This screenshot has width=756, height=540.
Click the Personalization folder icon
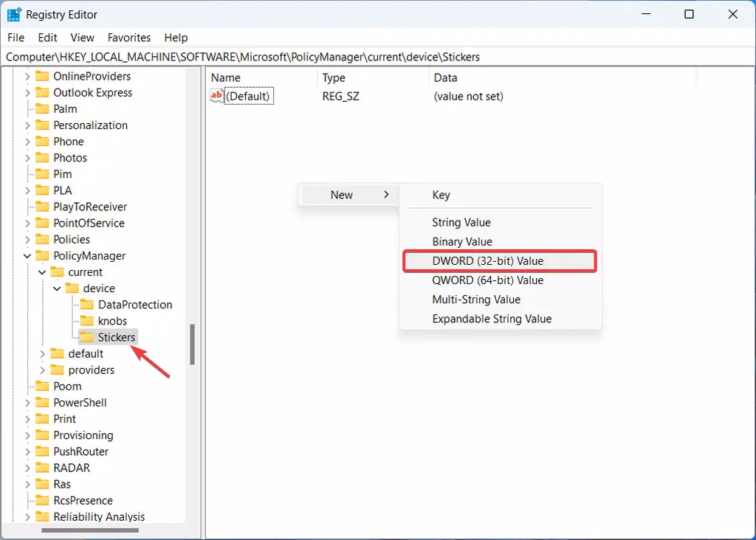pyautogui.click(x=42, y=125)
